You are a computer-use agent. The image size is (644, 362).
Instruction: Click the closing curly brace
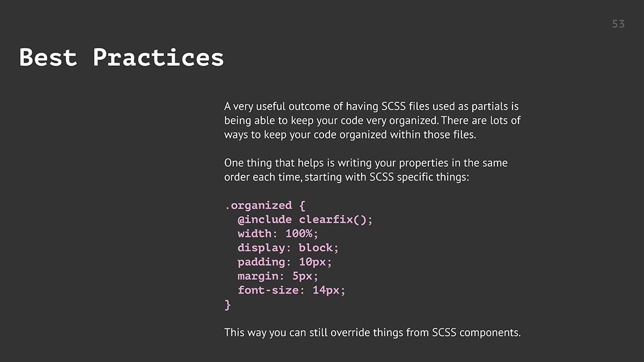click(228, 305)
